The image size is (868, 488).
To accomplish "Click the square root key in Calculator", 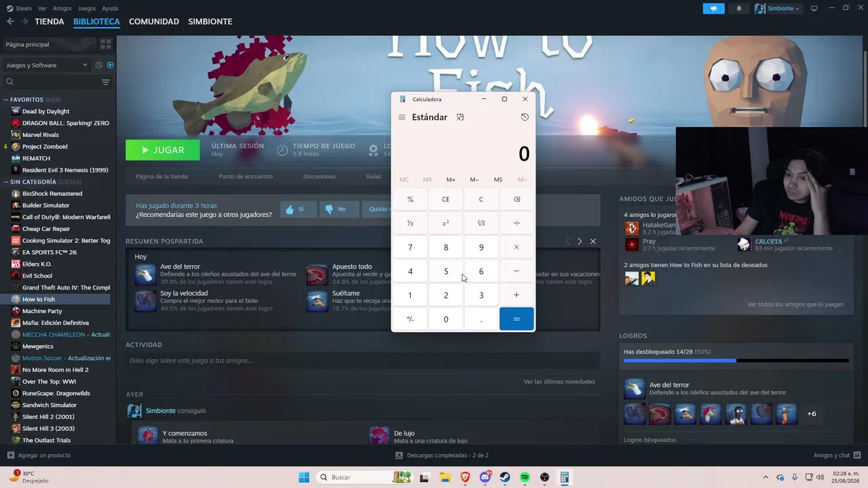I will click(481, 223).
